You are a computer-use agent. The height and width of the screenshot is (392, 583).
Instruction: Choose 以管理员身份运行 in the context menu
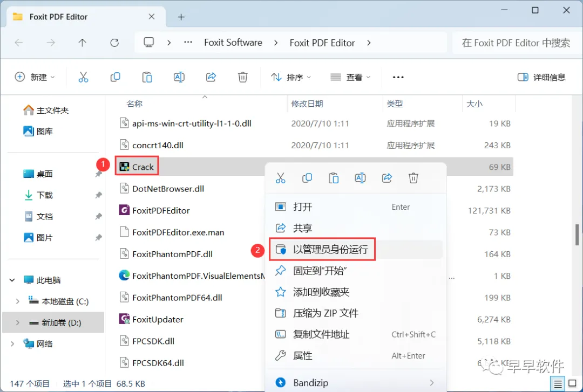click(355, 249)
